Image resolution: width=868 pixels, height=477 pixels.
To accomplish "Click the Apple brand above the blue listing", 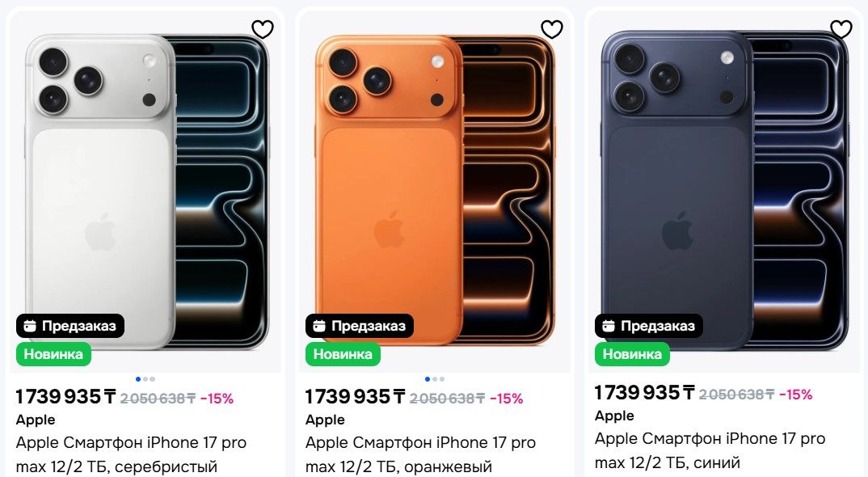I will click(614, 416).
